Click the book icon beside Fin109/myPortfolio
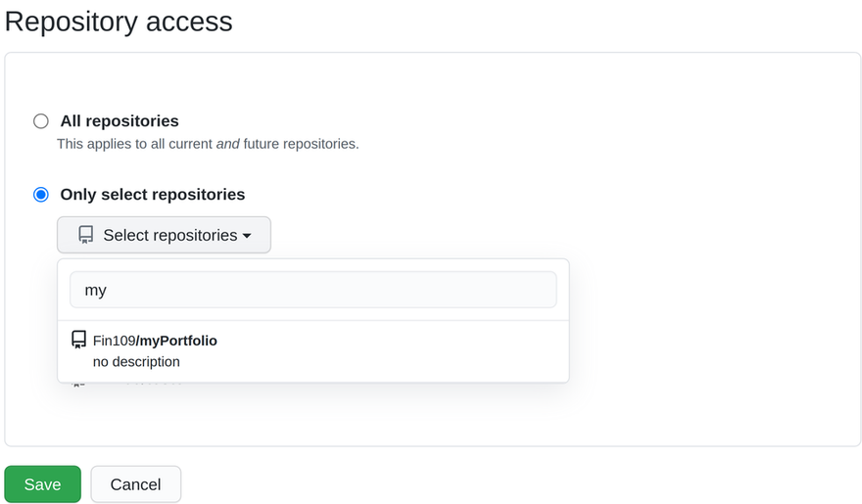 [79, 341]
